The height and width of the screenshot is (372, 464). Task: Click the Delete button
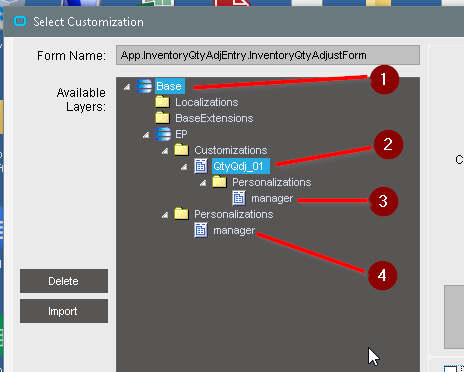(64, 281)
